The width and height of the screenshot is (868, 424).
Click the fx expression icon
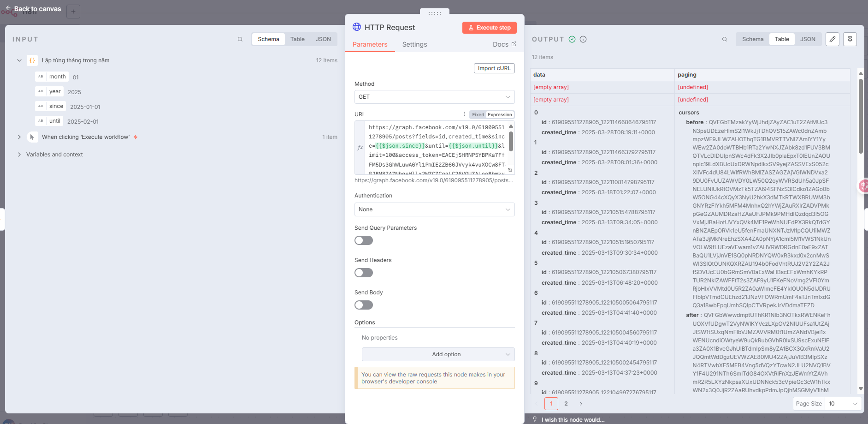click(x=360, y=148)
